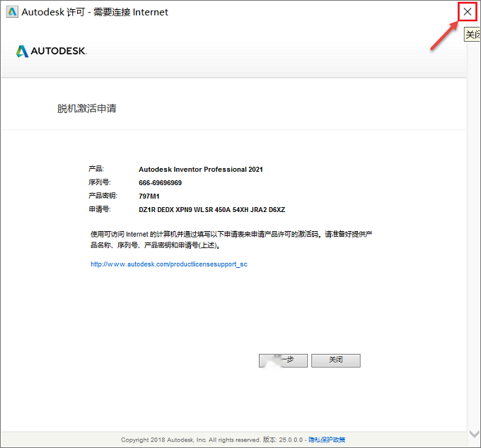Image resolution: width=481 pixels, height=448 pixels.
Task: Open the 隐私保护政策 privacy policy link
Action: pos(327,440)
